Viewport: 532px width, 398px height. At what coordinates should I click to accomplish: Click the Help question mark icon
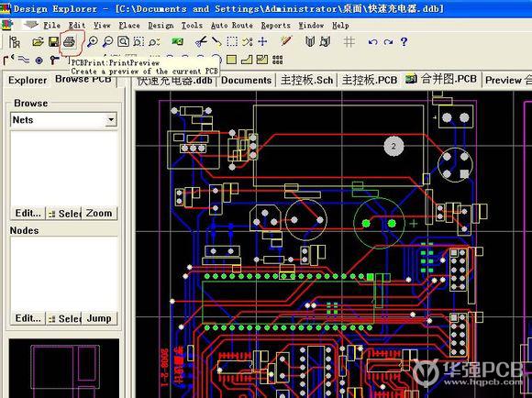point(404,42)
